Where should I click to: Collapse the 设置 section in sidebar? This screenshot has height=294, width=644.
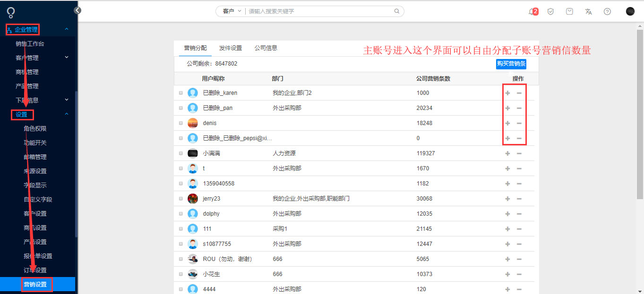coord(67,114)
